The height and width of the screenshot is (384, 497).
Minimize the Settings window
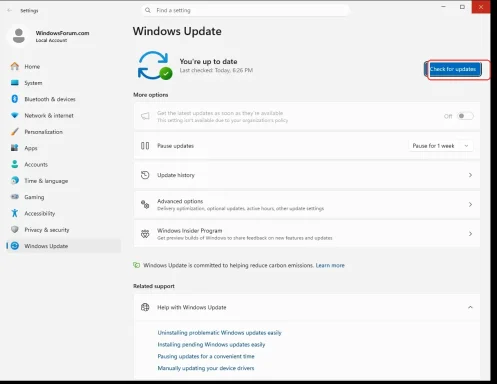pos(443,7)
